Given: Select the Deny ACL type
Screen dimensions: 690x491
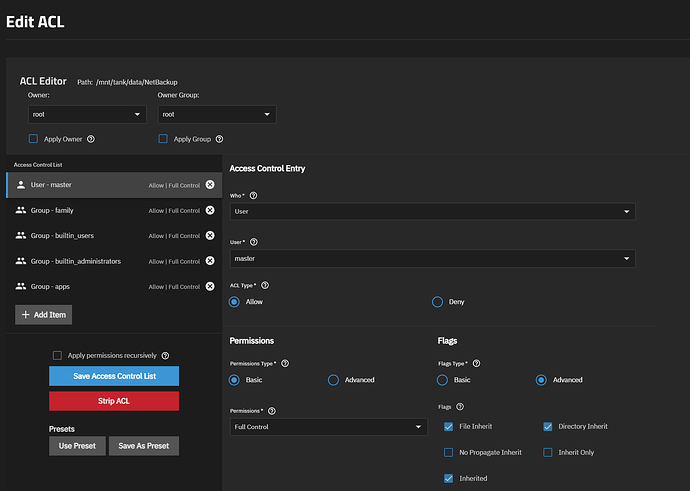Looking at the screenshot, I should tap(437, 301).
